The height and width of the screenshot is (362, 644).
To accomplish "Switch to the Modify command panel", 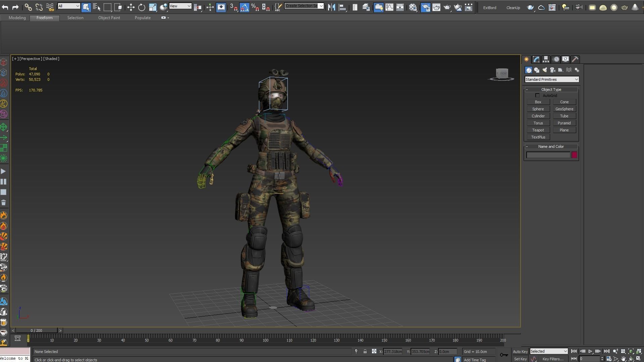I will 536,59.
